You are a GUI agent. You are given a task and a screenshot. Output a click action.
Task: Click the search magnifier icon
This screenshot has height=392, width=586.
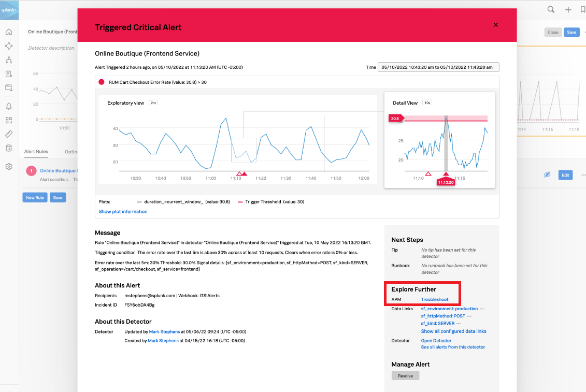point(551,10)
